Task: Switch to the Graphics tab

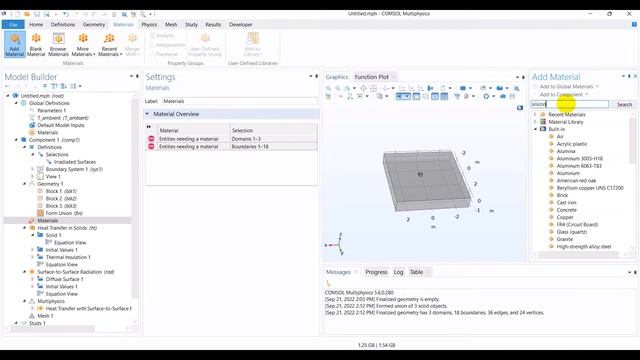Action: tap(337, 77)
